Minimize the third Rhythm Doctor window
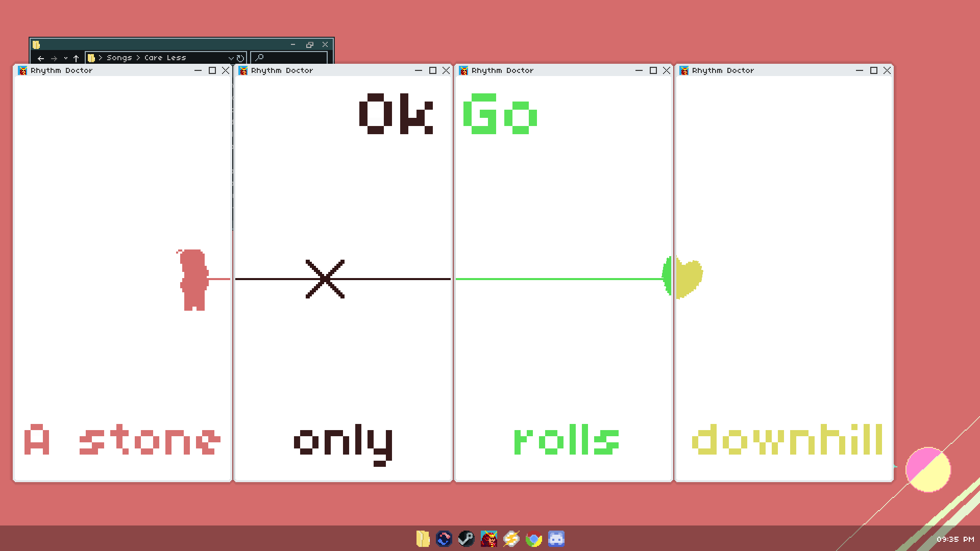Image resolution: width=980 pixels, height=551 pixels. (x=639, y=70)
